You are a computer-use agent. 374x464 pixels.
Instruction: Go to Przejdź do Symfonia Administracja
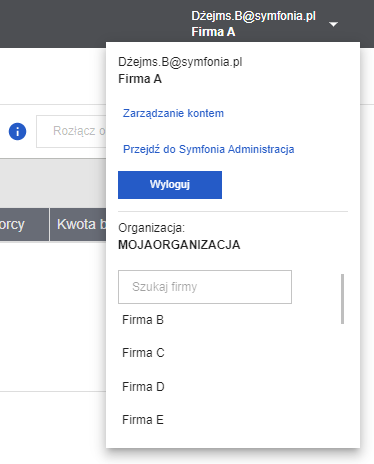click(209, 149)
